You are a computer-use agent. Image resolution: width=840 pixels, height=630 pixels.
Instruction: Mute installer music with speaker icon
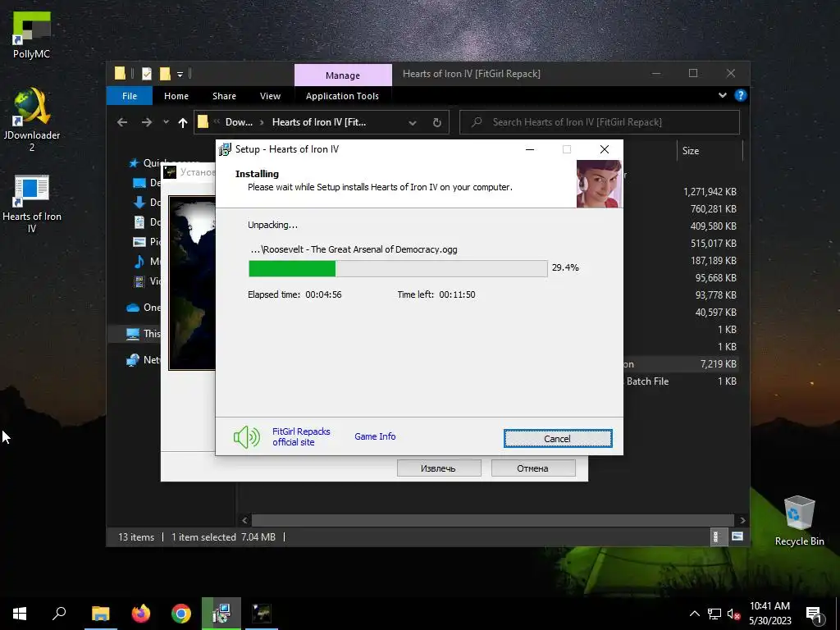tap(246, 437)
